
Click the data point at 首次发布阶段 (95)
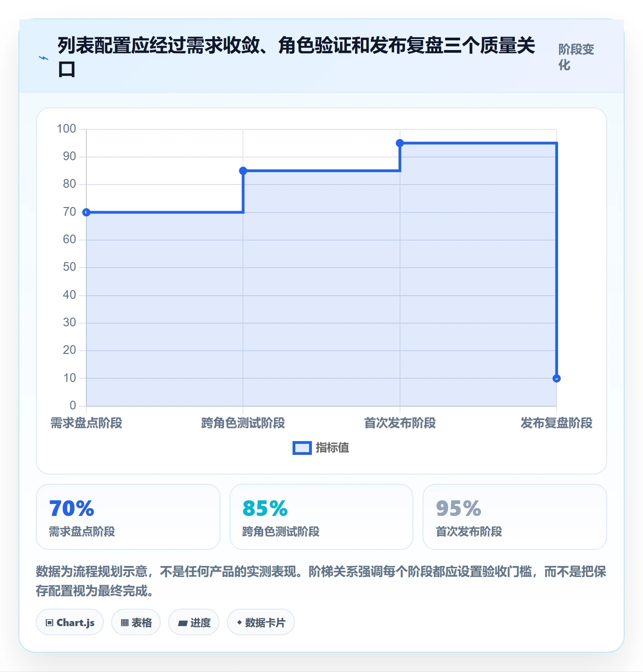pos(400,143)
